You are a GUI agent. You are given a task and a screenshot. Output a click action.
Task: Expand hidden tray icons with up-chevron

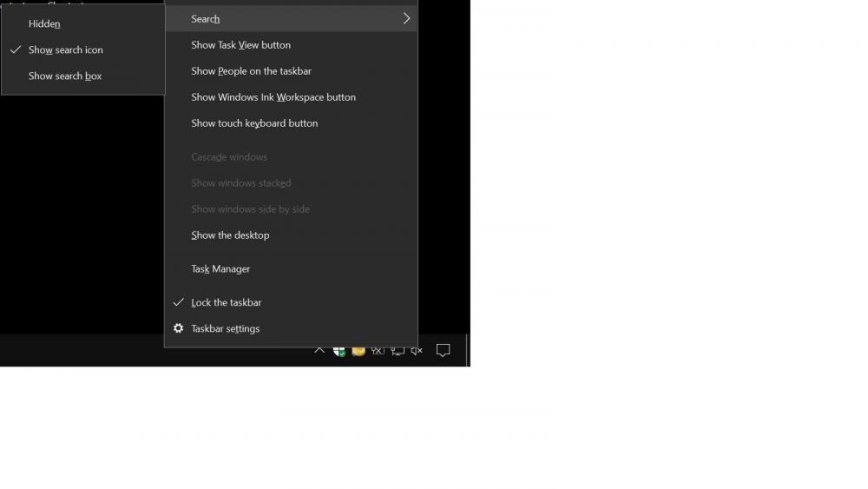tap(319, 351)
